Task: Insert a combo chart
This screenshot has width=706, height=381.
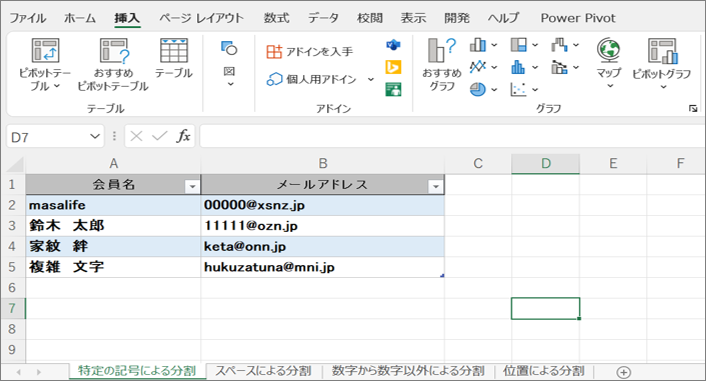Action: (x=559, y=67)
